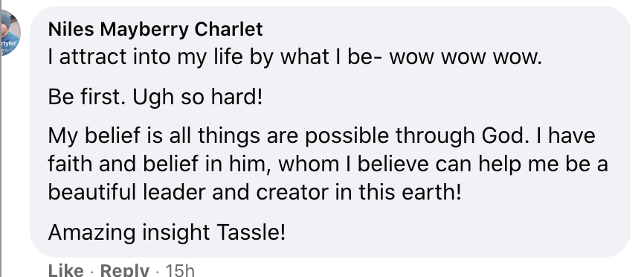This screenshot has width=644, height=277.
Task: Open the commenter's round profile picture
Action: [x=10, y=34]
